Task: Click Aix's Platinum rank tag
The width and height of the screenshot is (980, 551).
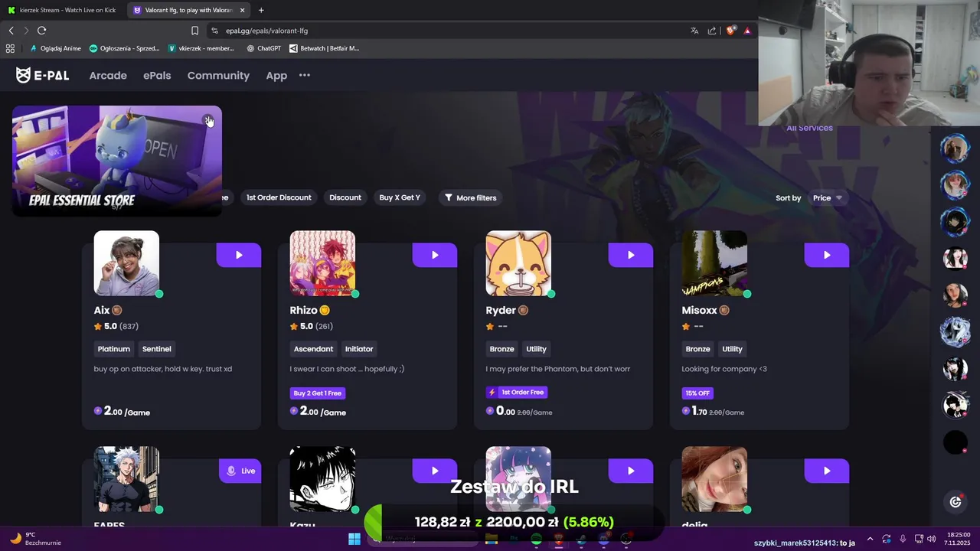Action: (x=114, y=349)
